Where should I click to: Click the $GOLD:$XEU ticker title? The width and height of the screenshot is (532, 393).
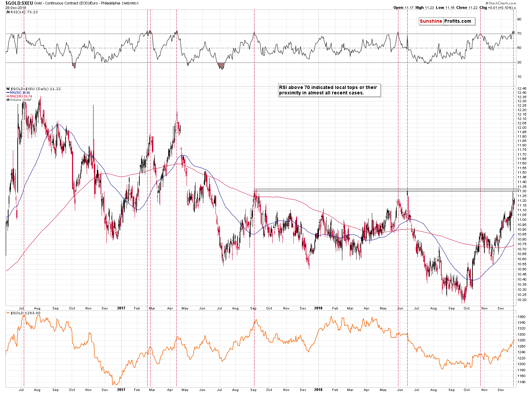click(19, 3)
